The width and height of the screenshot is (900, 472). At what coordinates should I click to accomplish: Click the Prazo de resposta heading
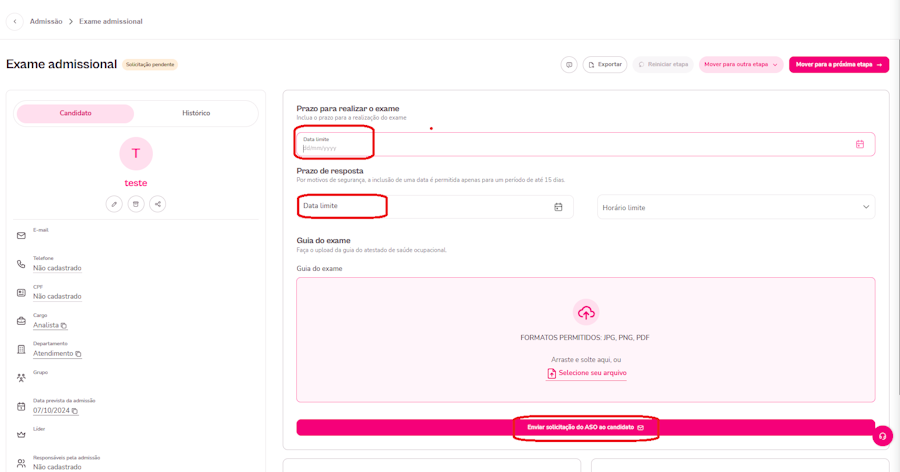click(330, 171)
